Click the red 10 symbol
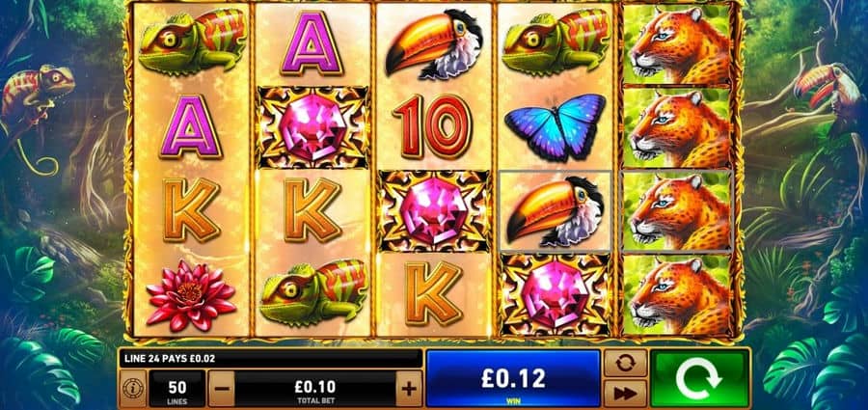868x410 pixels. click(432, 127)
